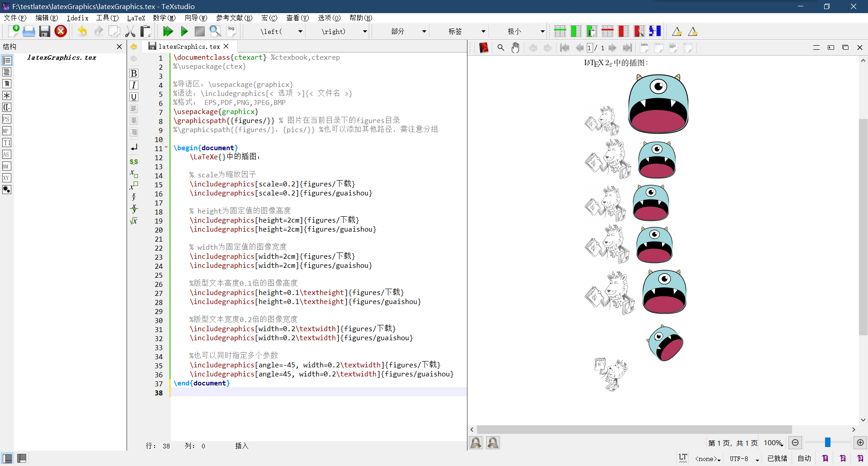Expand the 部分 section dropdown
Image resolution: width=868 pixels, height=466 pixels.
coord(424,31)
